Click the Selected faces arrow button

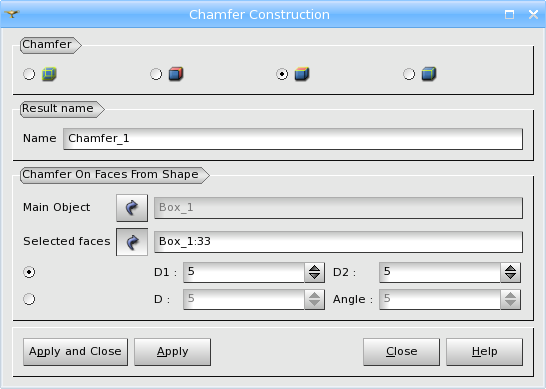[132, 242]
